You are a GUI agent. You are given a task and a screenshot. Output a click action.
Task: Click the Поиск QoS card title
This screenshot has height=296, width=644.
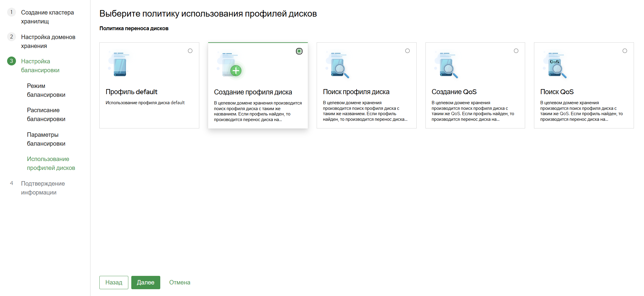pos(557,92)
